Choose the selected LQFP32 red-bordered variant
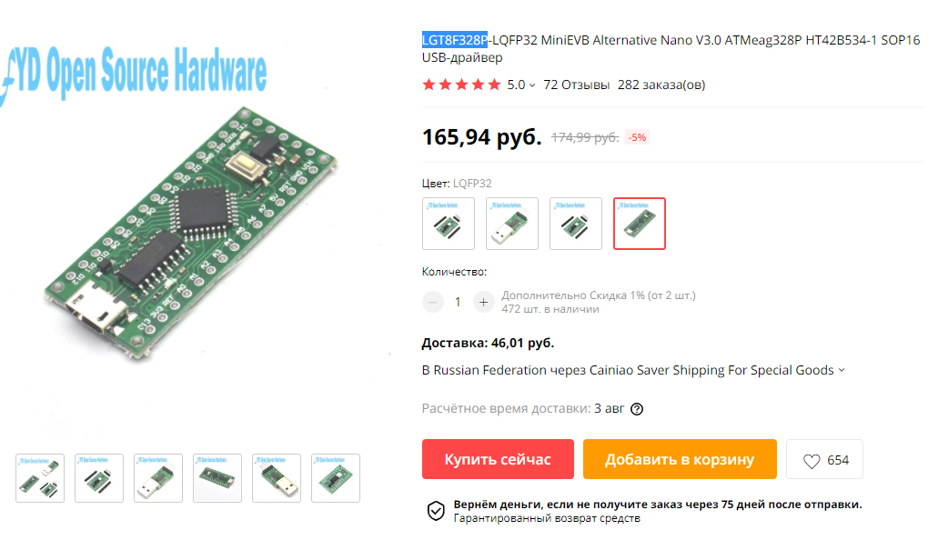928x560 pixels. (x=640, y=224)
